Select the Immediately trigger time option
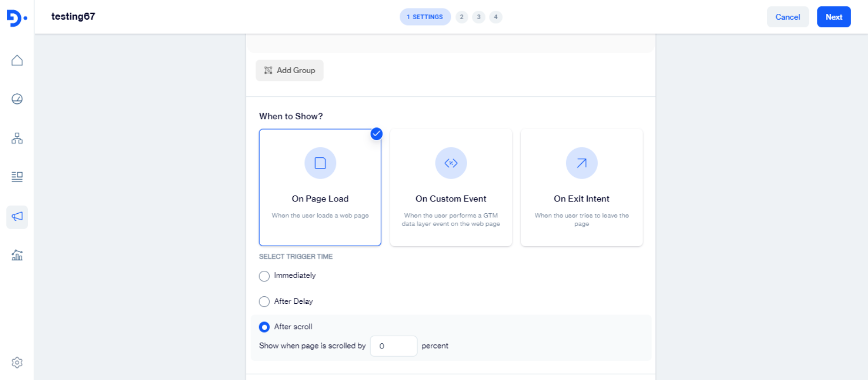868x380 pixels. point(264,276)
